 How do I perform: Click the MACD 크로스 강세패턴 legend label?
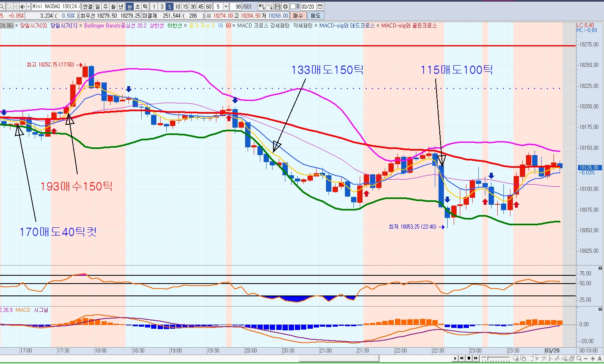pyautogui.click(x=263, y=25)
